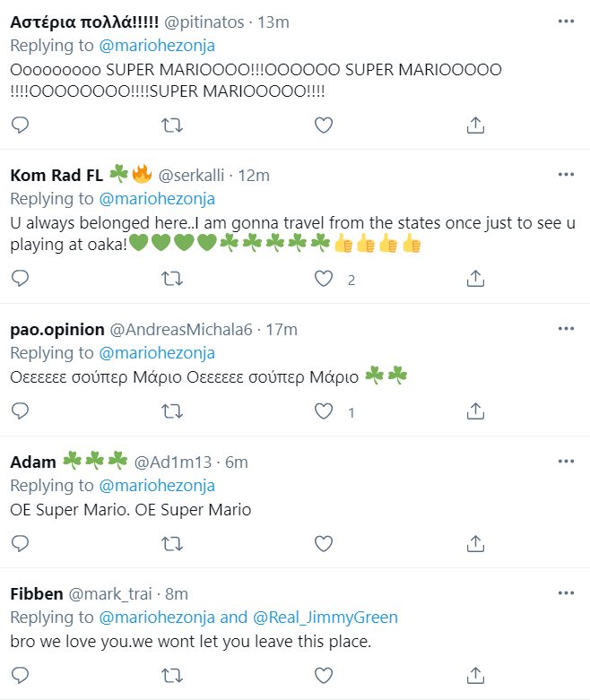Open more options on serkalli tweet

566,173
